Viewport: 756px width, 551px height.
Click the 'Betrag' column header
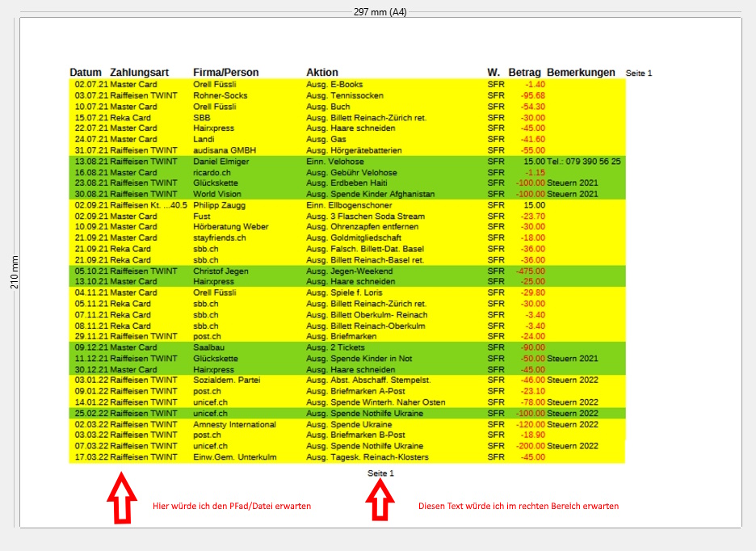[524, 73]
